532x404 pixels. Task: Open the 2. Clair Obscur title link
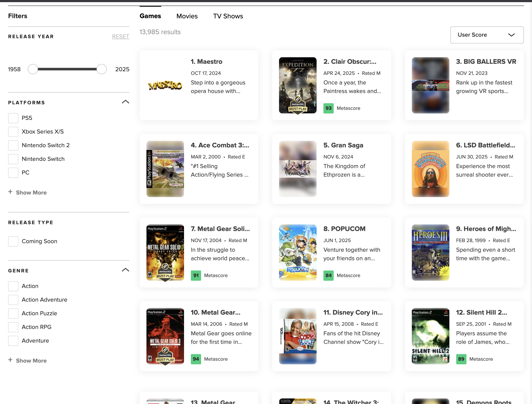click(x=350, y=62)
